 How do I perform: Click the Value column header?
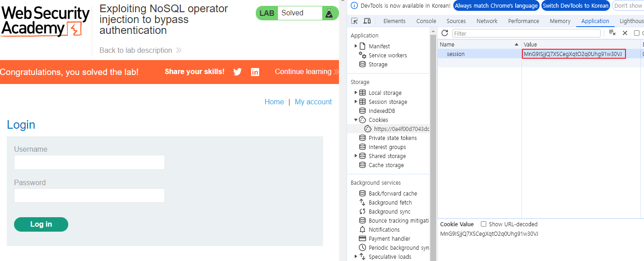(581, 44)
